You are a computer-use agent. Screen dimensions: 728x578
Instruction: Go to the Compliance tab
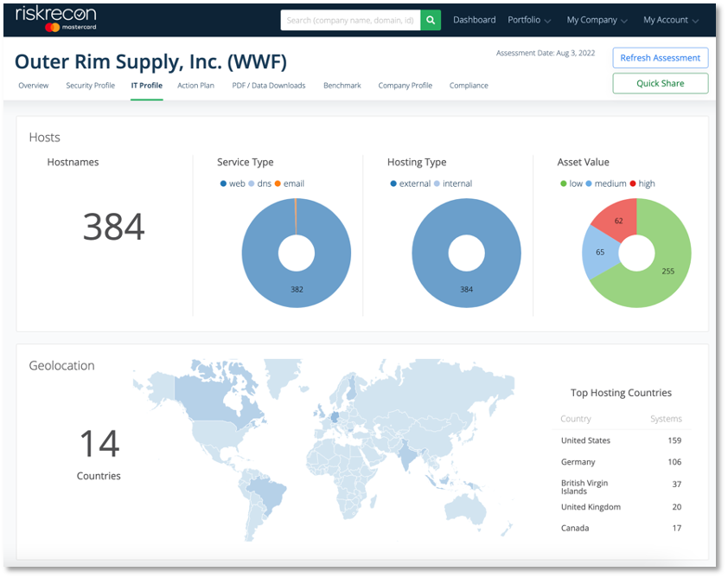click(x=469, y=86)
